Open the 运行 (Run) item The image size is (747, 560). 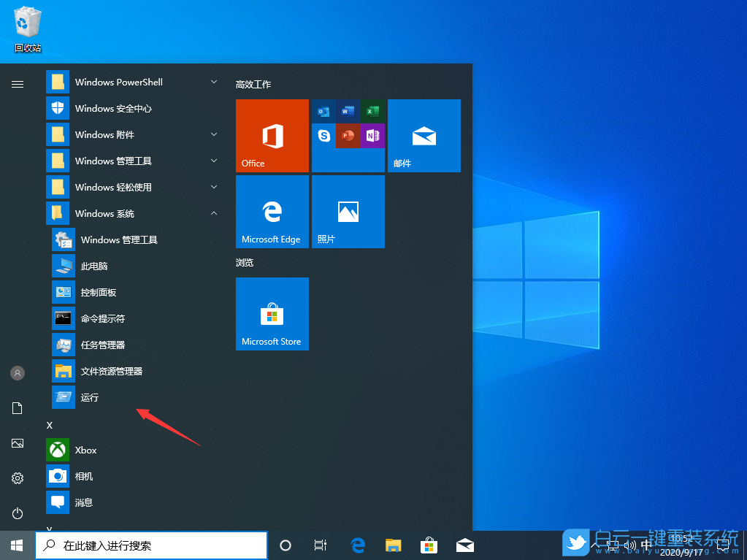click(x=89, y=396)
